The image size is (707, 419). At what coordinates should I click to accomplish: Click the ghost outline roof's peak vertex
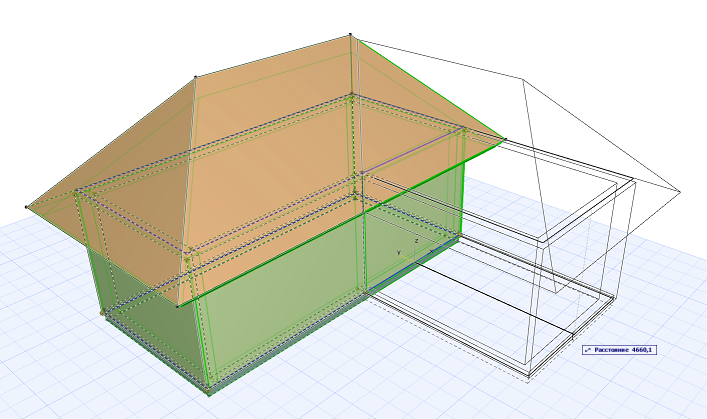(x=523, y=80)
